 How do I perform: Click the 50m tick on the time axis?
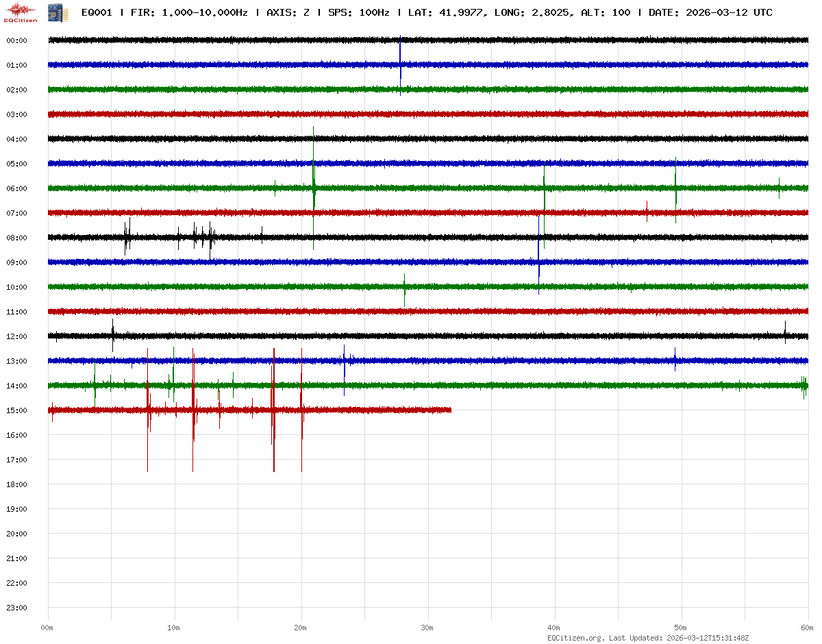[x=681, y=628]
